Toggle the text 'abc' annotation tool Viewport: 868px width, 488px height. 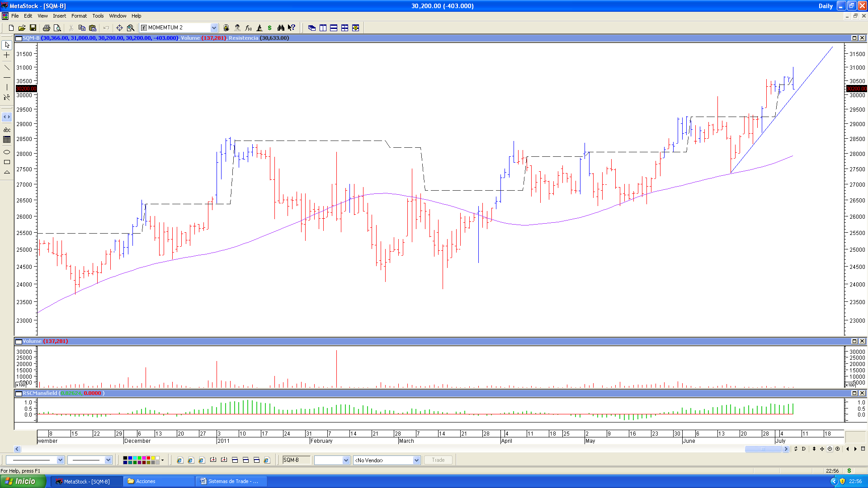point(7,130)
